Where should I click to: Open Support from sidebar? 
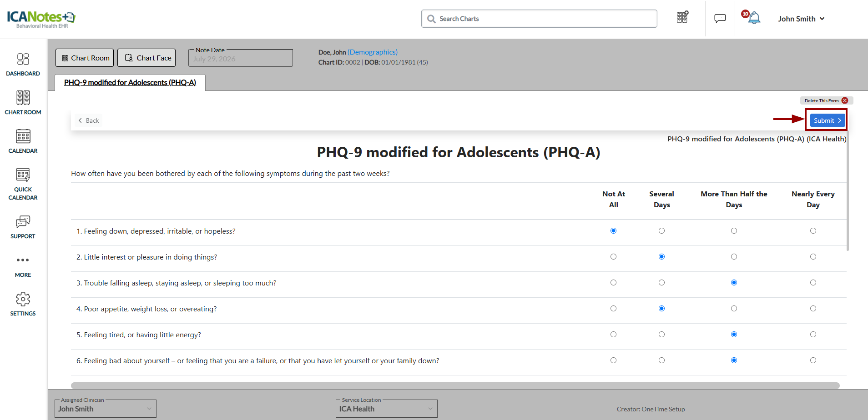pyautogui.click(x=23, y=227)
